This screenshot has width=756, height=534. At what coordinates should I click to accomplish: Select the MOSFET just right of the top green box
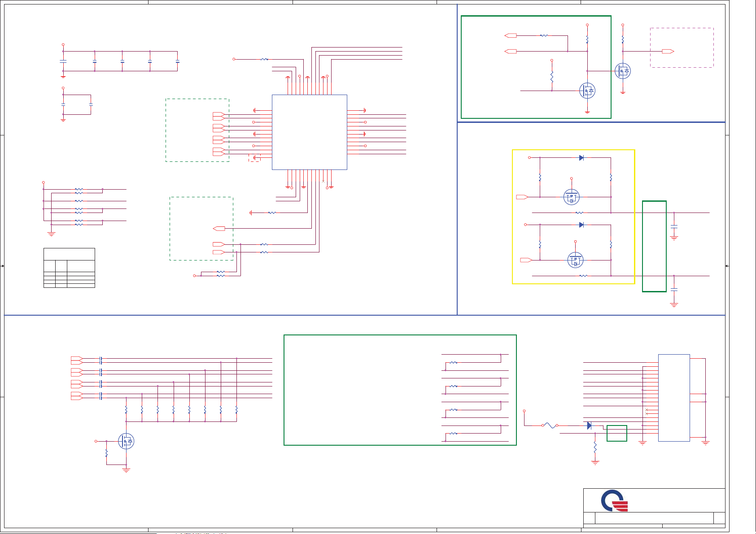pos(623,71)
